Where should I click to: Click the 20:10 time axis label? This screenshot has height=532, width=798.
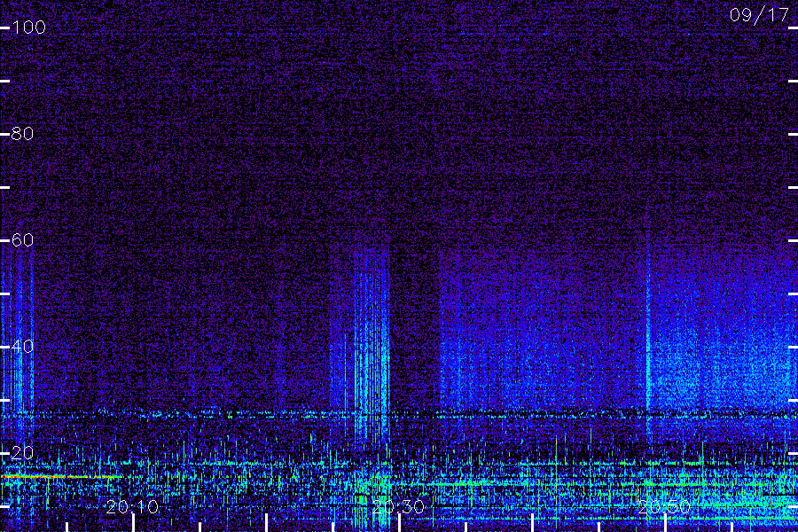tap(132, 506)
